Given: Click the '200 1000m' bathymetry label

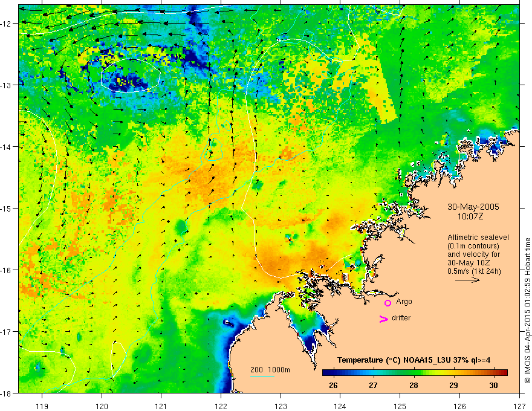Looking at the screenshot, I should 270,370.
